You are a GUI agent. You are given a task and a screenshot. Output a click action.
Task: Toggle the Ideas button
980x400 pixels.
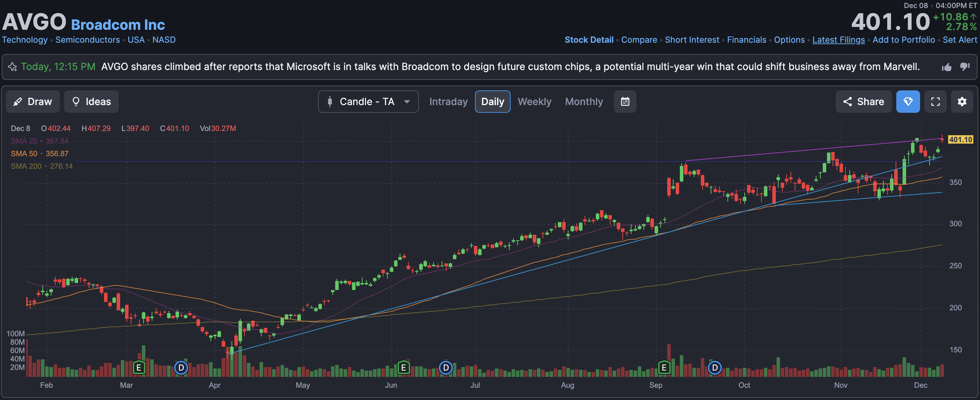[x=91, y=102]
